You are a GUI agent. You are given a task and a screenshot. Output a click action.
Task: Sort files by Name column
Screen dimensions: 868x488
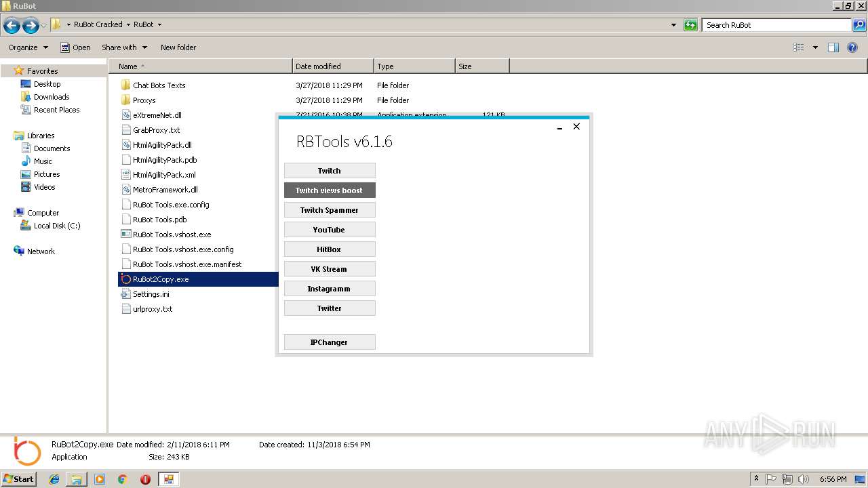(201, 66)
